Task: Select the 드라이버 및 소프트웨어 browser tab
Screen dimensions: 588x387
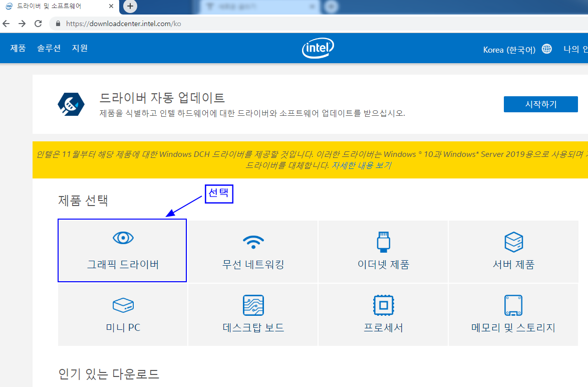Action: (59, 7)
